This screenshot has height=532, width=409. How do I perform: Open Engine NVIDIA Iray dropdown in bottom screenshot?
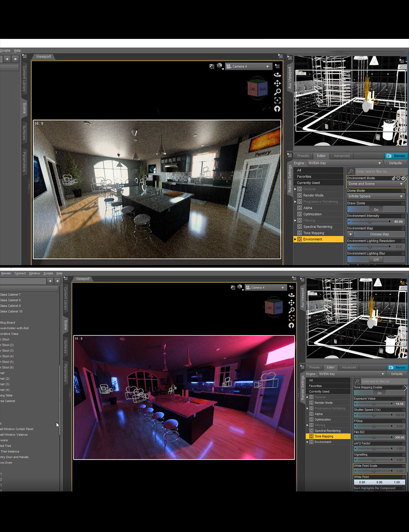[x=351, y=374]
